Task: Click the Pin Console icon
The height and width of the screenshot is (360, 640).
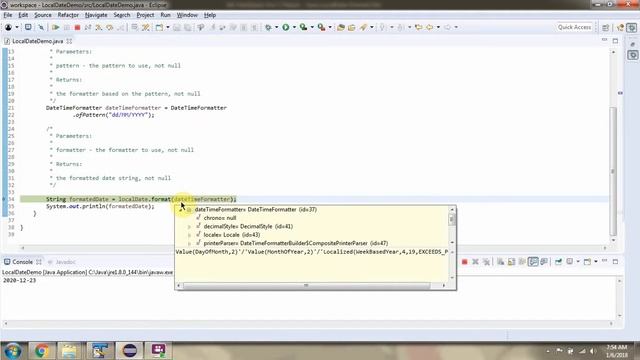Action: (x=558, y=262)
